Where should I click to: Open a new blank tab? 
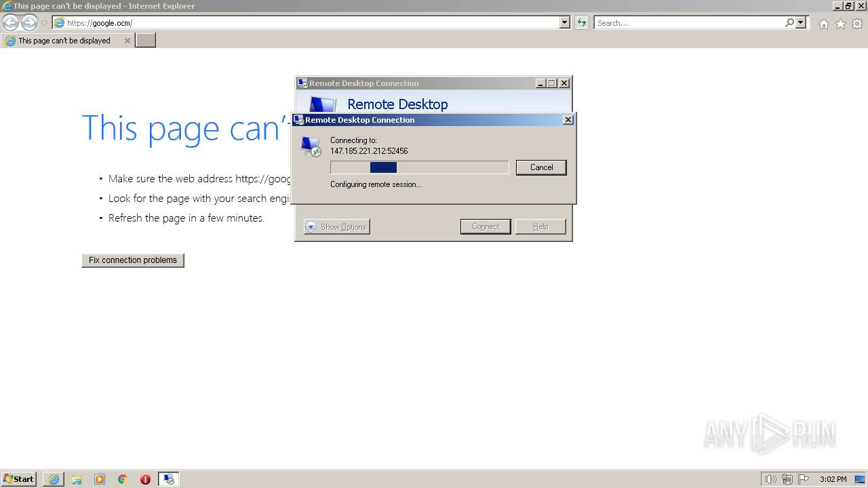coord(146,41)
